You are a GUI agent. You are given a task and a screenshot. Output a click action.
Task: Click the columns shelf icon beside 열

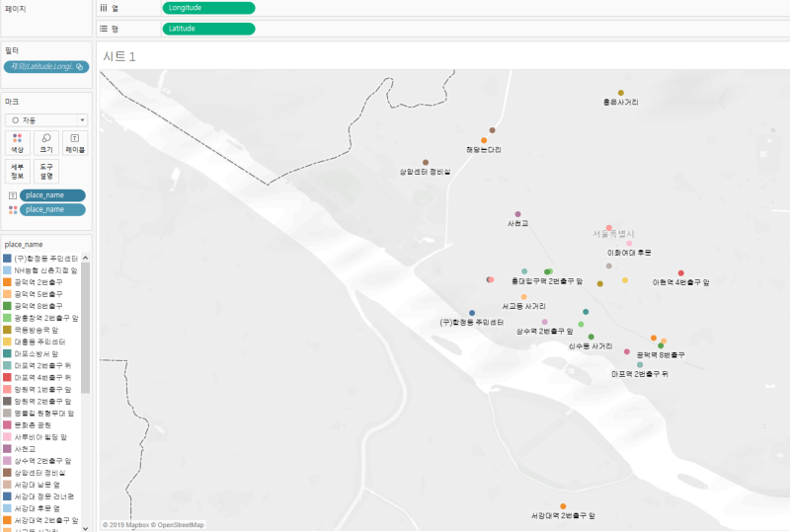[x=104, y=8]
